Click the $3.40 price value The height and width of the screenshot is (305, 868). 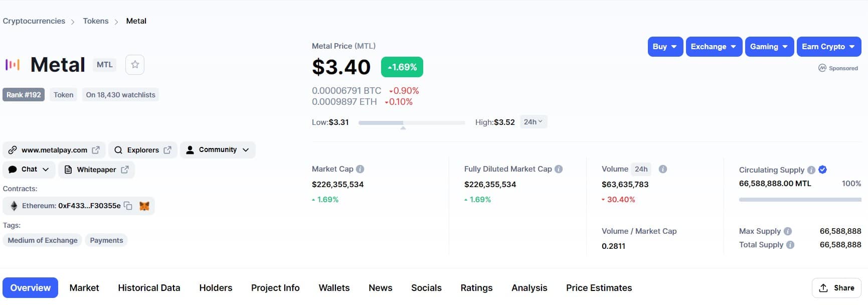click(x=341, y=67)
